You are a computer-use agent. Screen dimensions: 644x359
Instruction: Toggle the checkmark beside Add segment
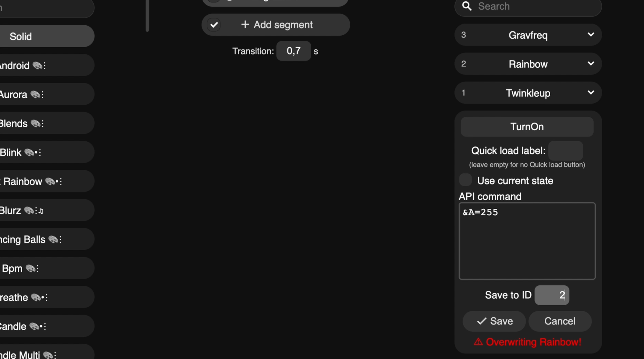pyautogui.click(x=214, y=25)
